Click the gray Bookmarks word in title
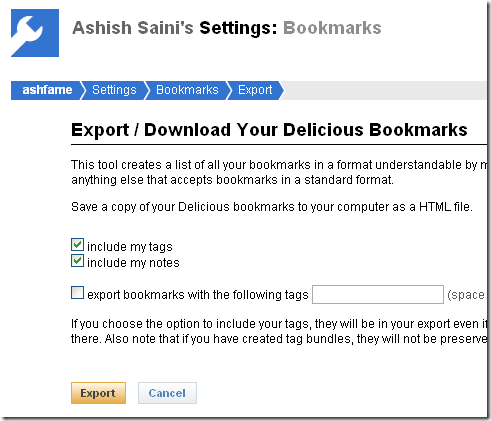 pos(332,28)
